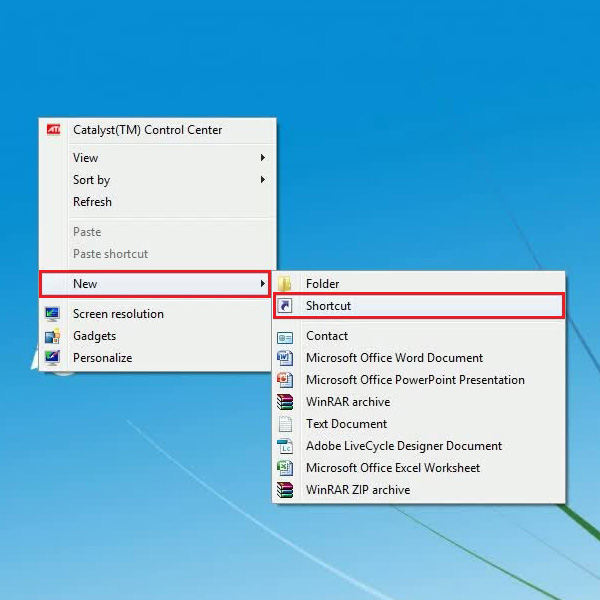
Task: Open the Sort by menu entry
Action: point(158,180)
